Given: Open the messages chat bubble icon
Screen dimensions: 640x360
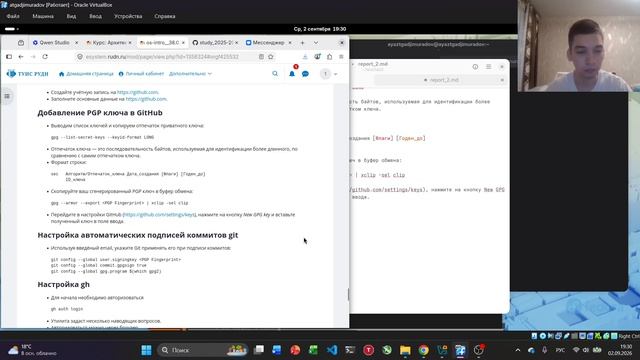Looking at the screenshot, I should pyautogui.click(x=305, y=74).
